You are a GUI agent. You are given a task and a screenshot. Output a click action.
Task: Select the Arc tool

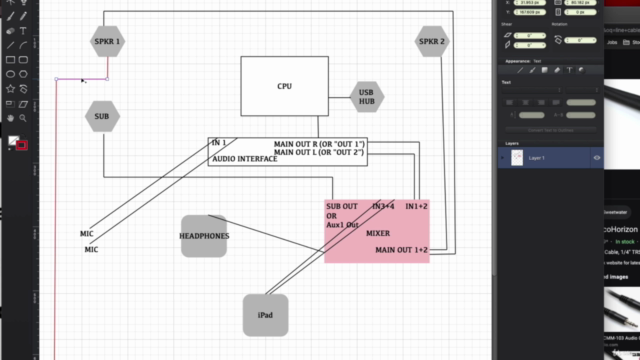pyautogui.click(x=23, y=45)
